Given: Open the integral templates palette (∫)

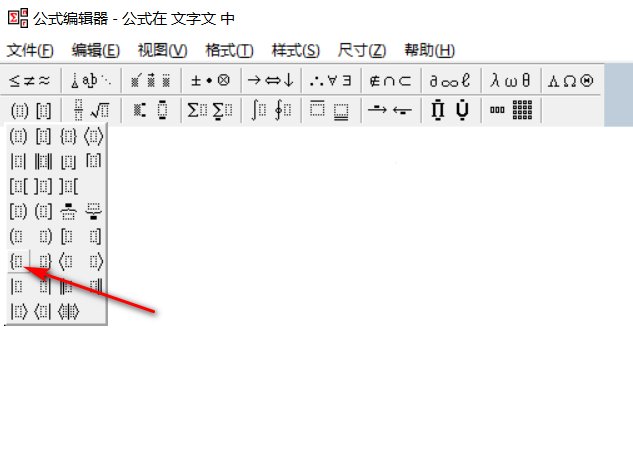Looking at the screenshot, I should pyautogui.click(x=270, y=110).
